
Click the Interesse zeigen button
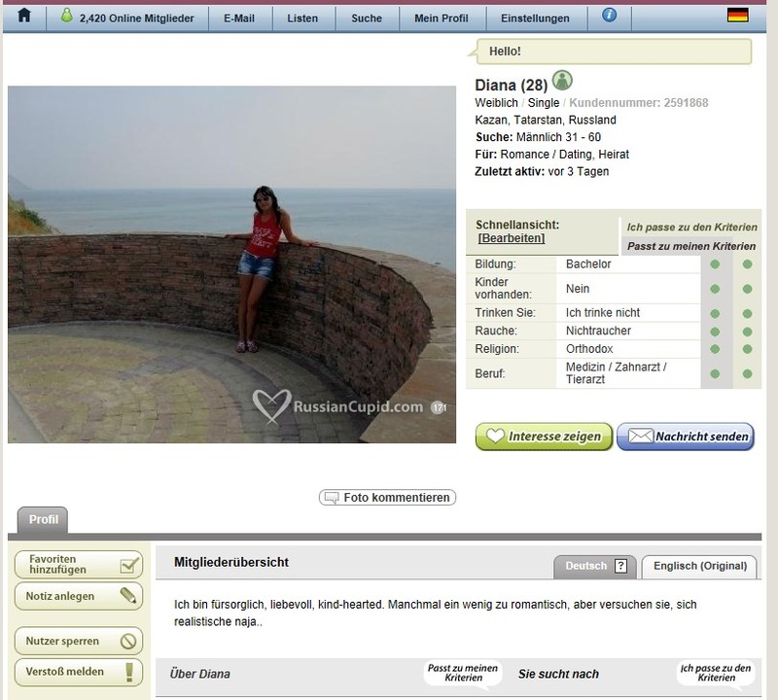(544, 437)
